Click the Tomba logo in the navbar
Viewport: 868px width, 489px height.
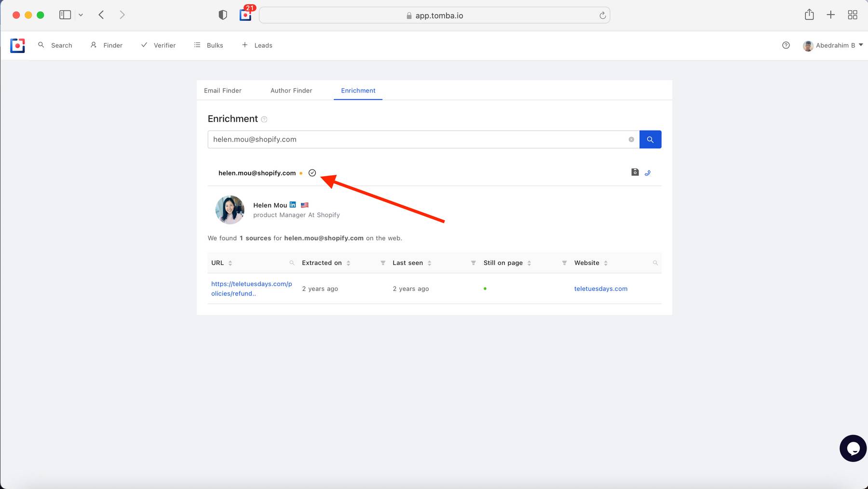click(17, 45)
